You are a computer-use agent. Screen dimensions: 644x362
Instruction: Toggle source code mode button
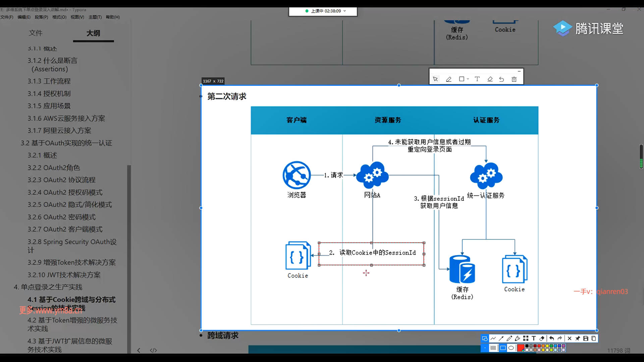153,350
